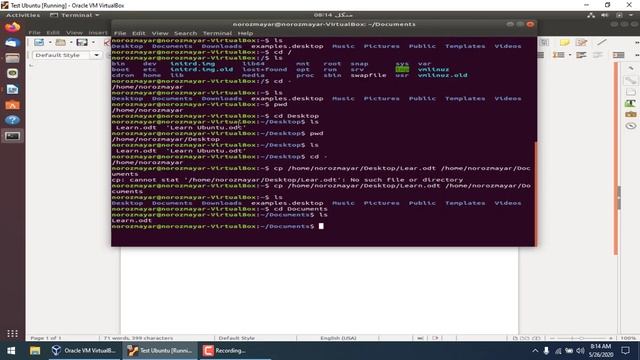The height and width of the screenshot is (360, 640).
Task: Open Firefox from the Ubuntu dock
Action: (12, 27)
